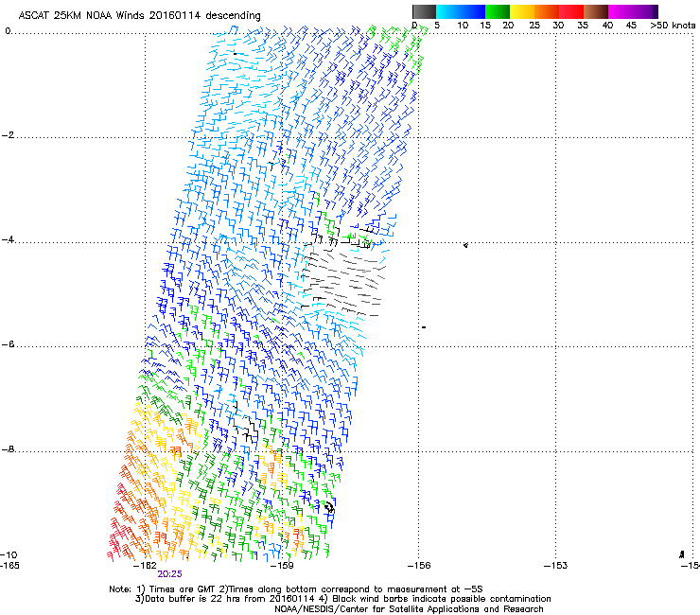Click the latitude label '-8' on left axis
Image resolution: width=700 pixels, height=615 pixels.
point(8,449)
